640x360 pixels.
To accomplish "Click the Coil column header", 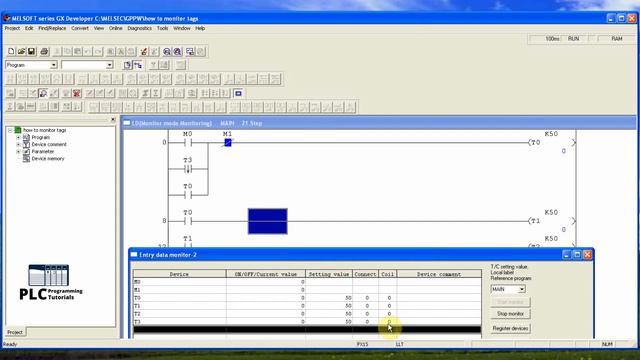I will click(x=388, y=274).
